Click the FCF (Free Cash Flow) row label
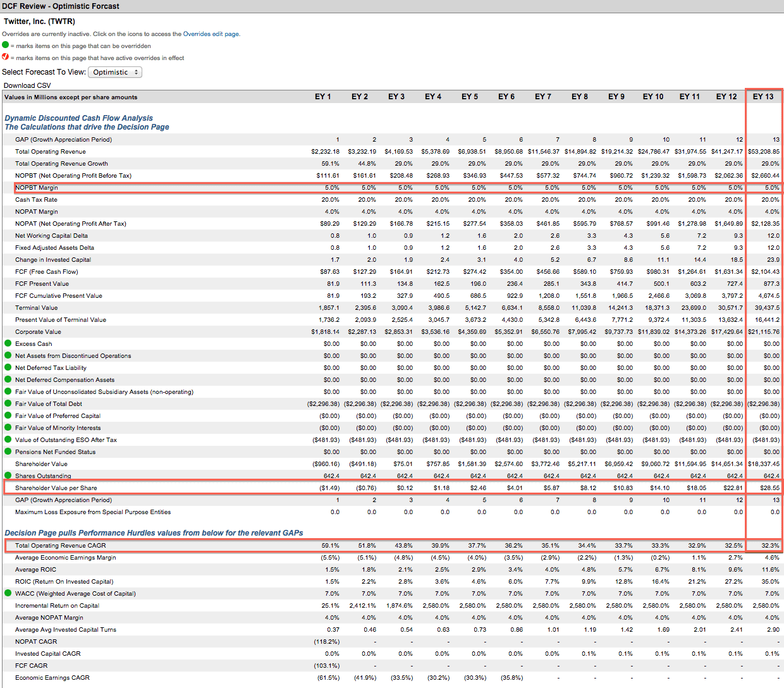The height and width of the screenshot is (688, 784). pyautogui.click(x=47, y=272)
